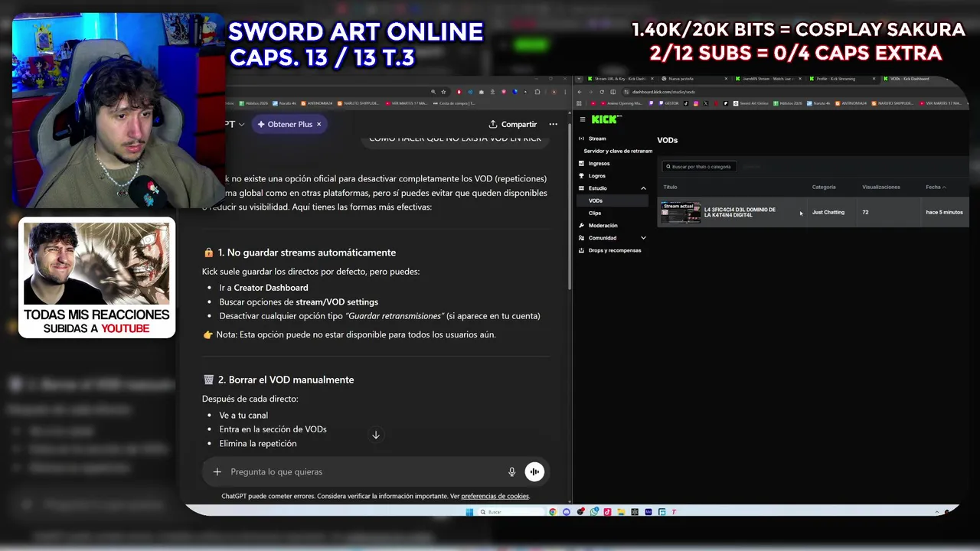This screenshot has height=551, width=980.
Task: Open the 'preferencias de cookies' link
Action: (495, 496)
